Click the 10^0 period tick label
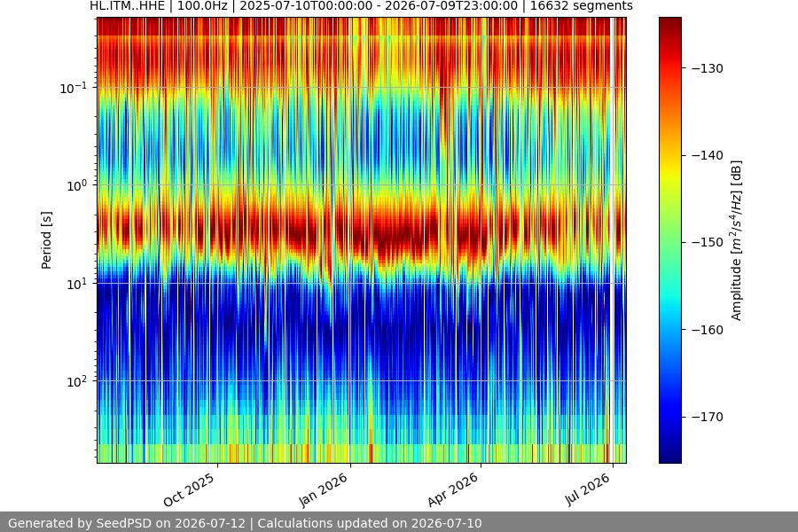 coord(77,185)
